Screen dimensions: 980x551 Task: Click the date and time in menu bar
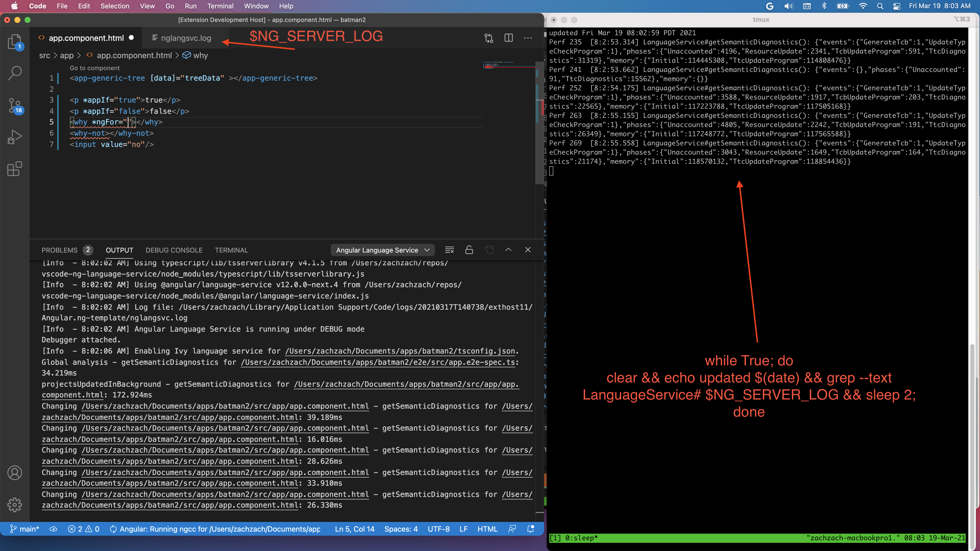pyautogui.click(x=940, y=6)
